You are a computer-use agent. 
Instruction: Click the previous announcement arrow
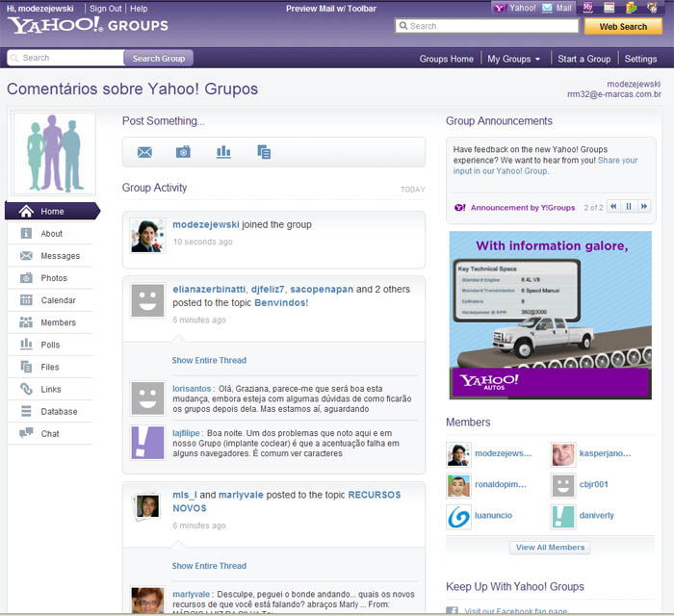(614, 207)
